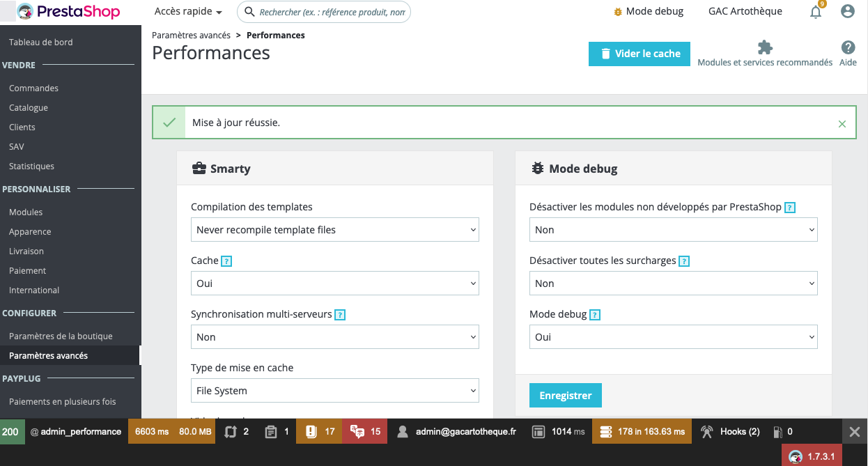Open the database queries debug panel
Viewport: 868px width, 466px height.
click(x=642, y=432)
